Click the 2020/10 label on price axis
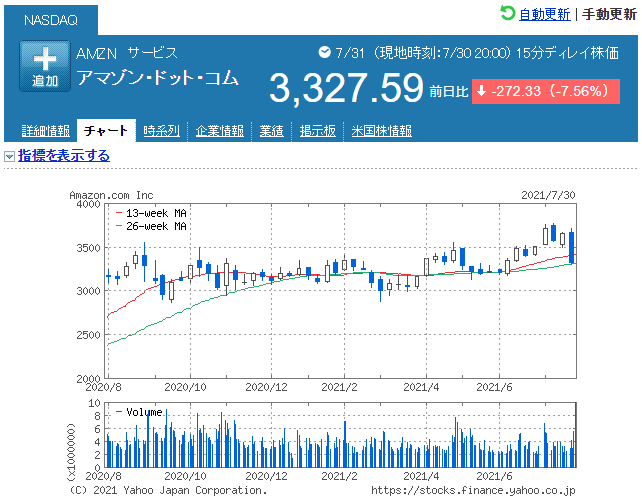 pos(185,387)
